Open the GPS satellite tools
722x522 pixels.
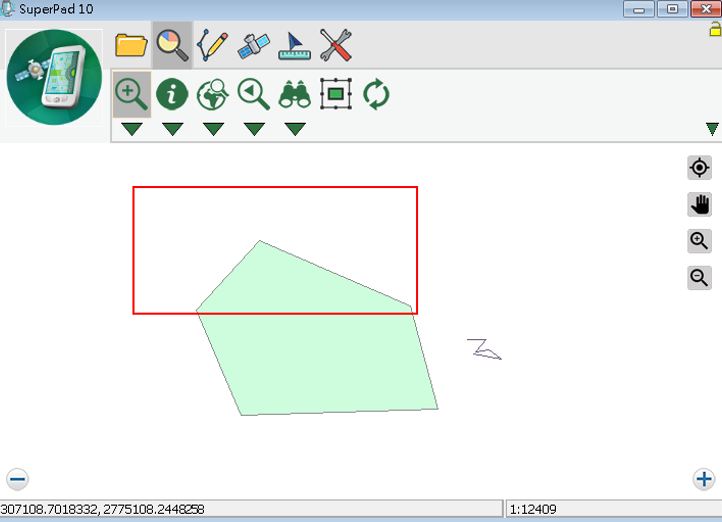click(x=253, y=45)
